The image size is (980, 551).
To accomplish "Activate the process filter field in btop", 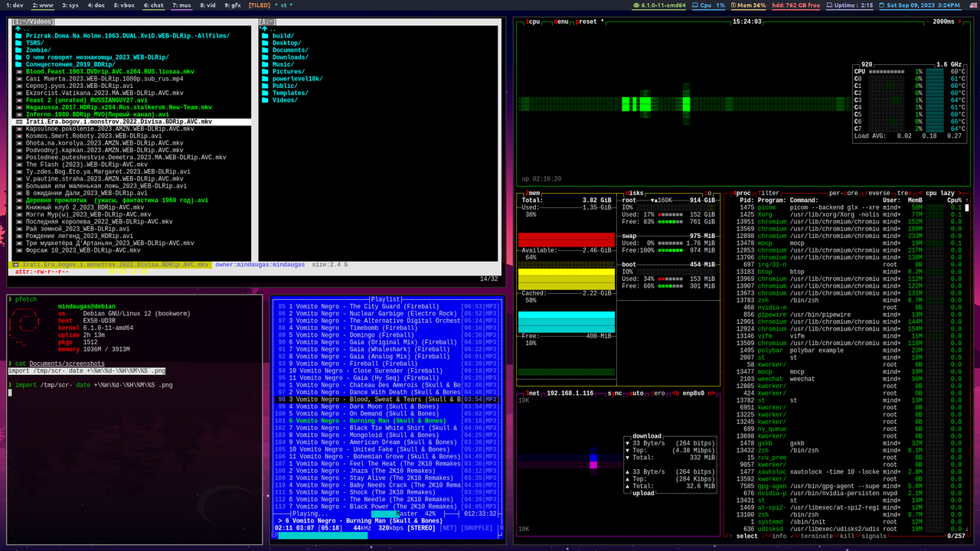I will pos(769,193).
